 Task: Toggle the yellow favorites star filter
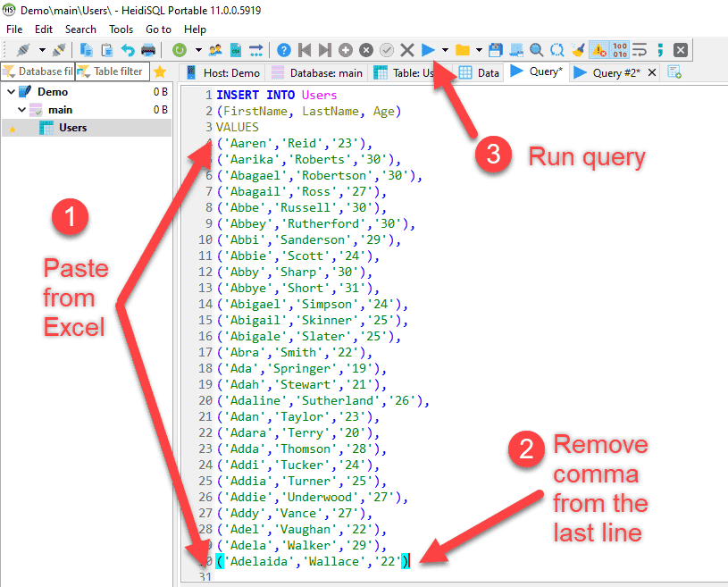pos(160,71)
